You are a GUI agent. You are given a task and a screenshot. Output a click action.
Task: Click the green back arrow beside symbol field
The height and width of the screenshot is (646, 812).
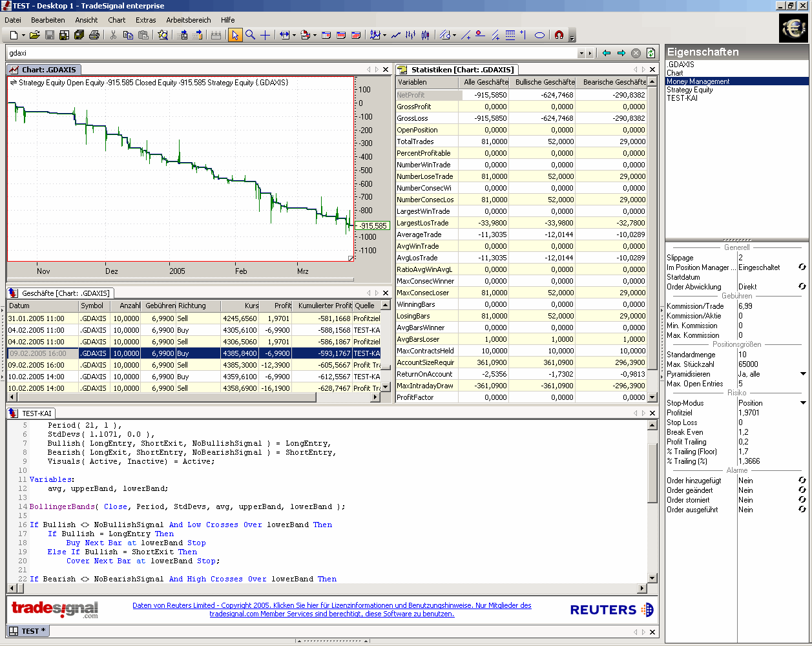pos(607,53)
